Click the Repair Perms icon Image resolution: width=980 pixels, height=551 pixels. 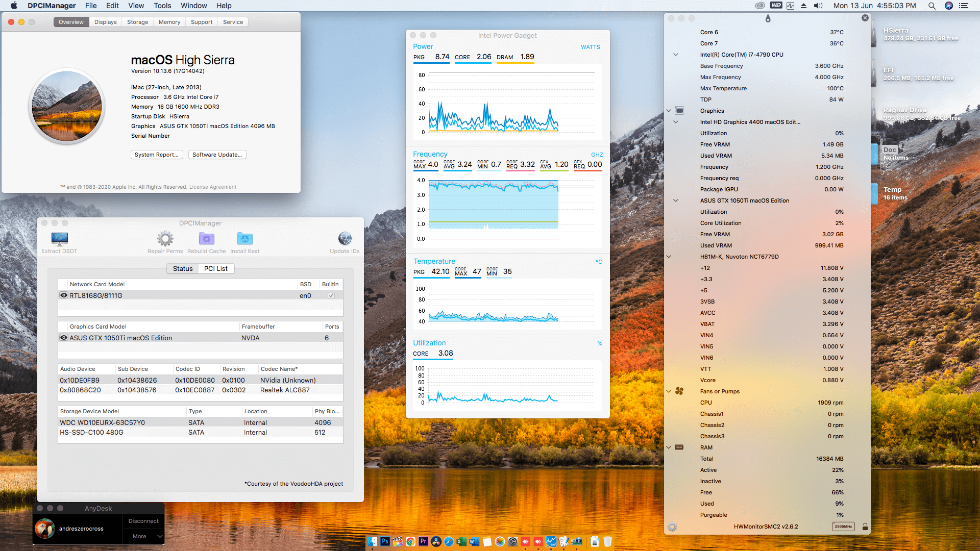(x=164, y=238)
